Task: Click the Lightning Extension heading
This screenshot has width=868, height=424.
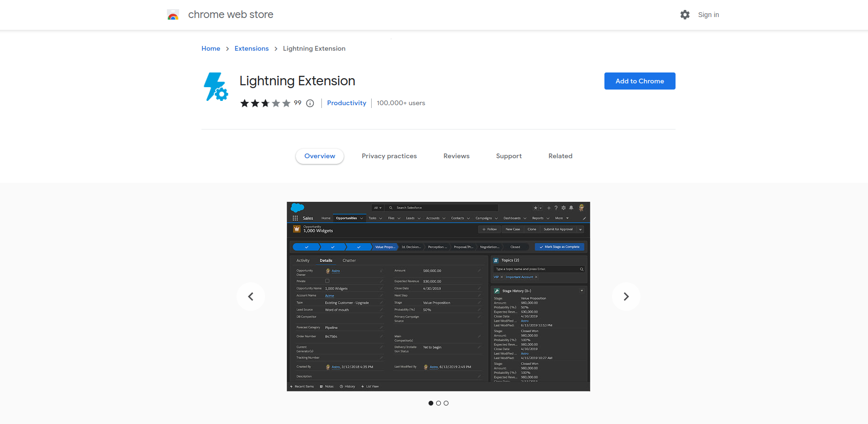Action: click(x=297, y=81)
